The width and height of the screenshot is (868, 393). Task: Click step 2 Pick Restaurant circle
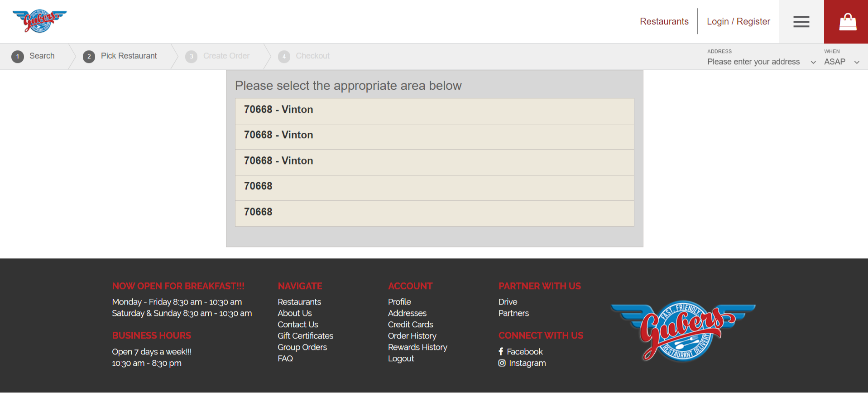[x=89, y=56]
